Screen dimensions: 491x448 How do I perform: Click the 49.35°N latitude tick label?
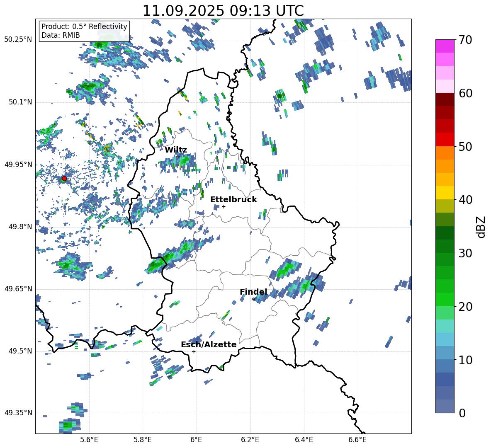[18, 413]
